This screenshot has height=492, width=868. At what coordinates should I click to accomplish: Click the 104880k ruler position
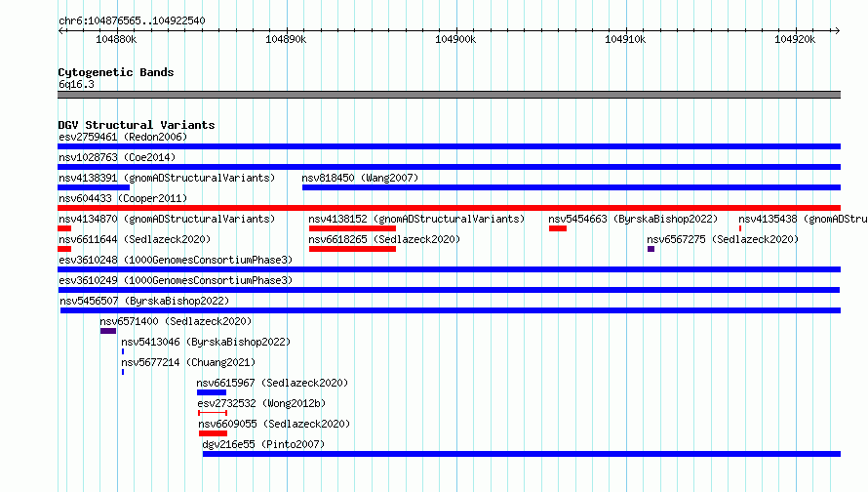pos(116,39)
